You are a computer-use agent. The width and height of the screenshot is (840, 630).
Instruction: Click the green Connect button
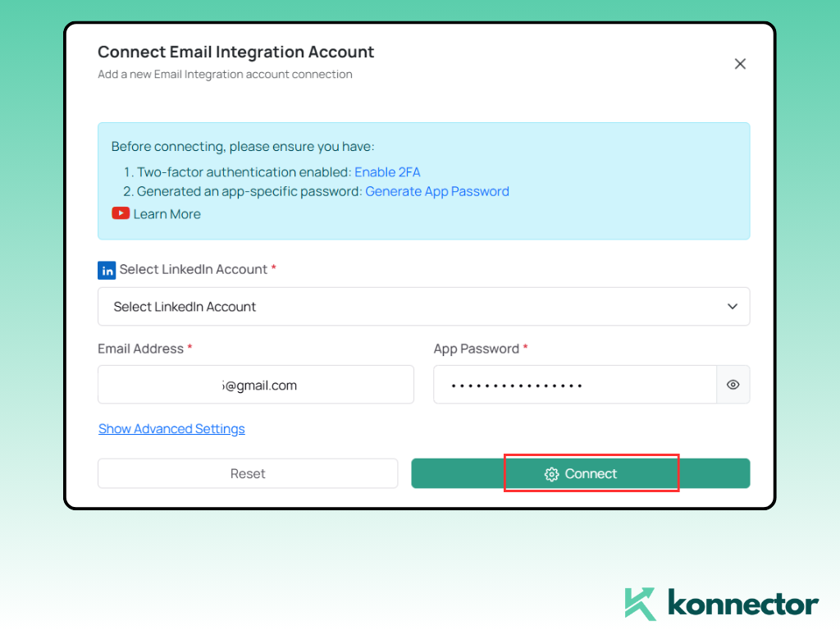pos(581,473)
